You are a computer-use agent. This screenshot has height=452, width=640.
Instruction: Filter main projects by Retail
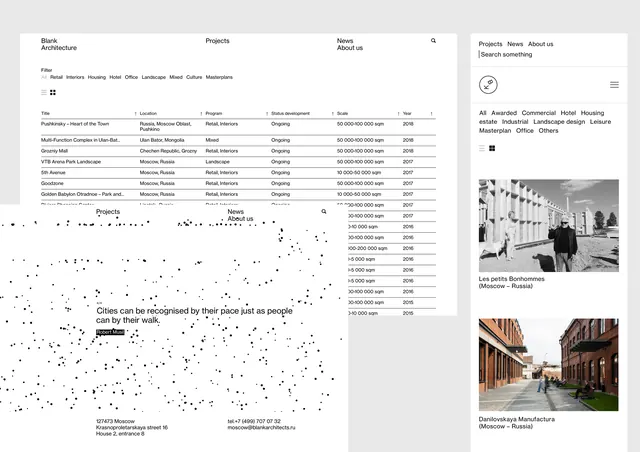click(x=56, y=77)
